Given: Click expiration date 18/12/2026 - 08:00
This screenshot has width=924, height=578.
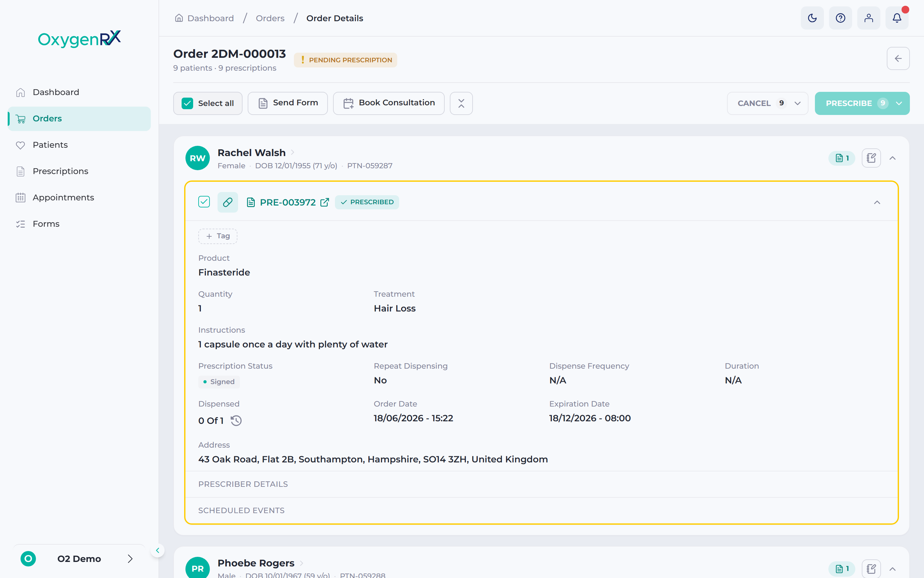Looking at the screenshot, I should click(x=589, y=418).
